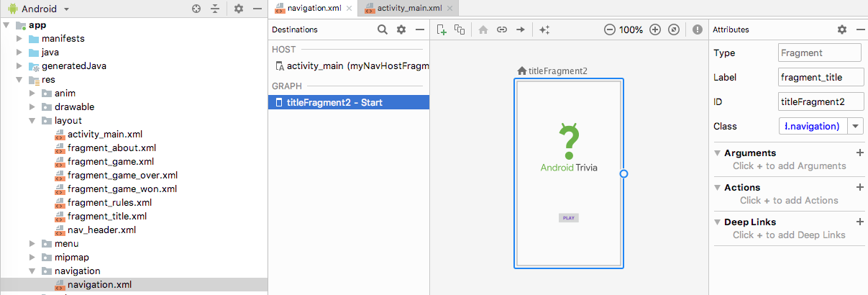This screenshot has height=295, width=868.
Task: Click the Add Action arrow icon
Action: (520, 30)
